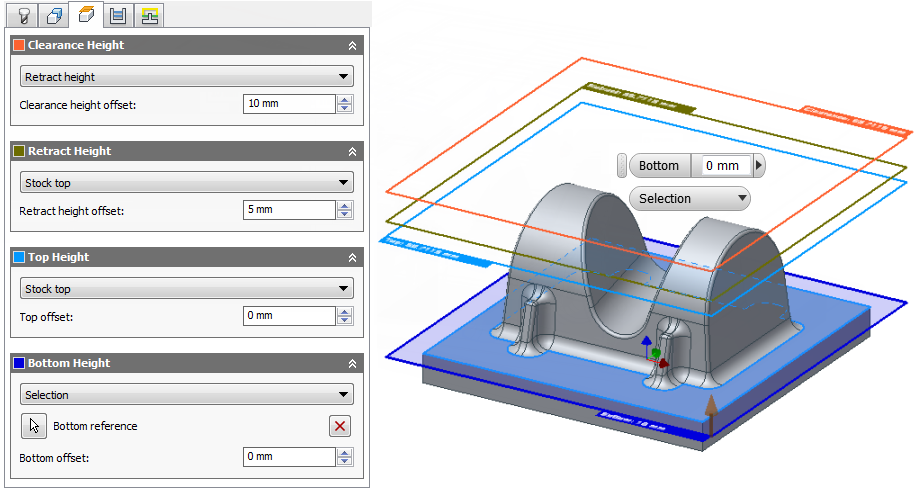Clear the Bottom reference with red X
Image resolution: width=914 pixels, height=488 pixels.
(340, 426)
